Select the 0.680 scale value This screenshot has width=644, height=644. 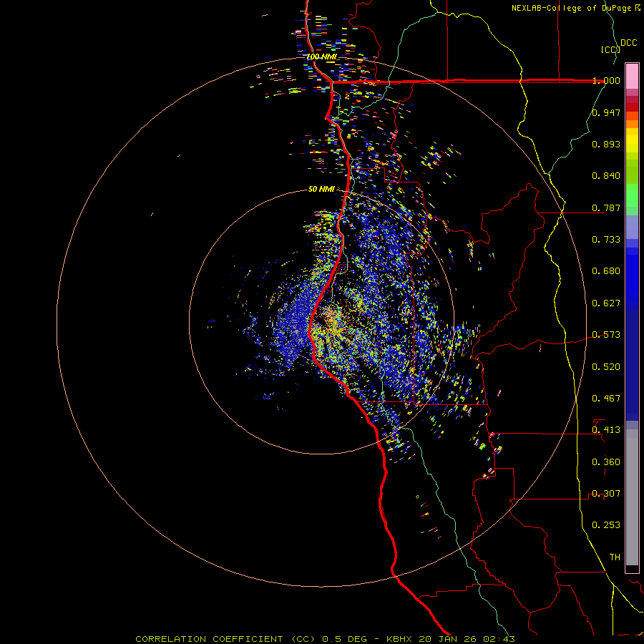[606, 271]
